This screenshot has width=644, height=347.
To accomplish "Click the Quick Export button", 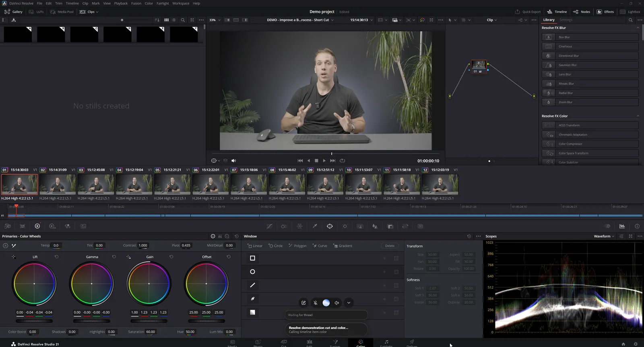I will click(528, 12).
